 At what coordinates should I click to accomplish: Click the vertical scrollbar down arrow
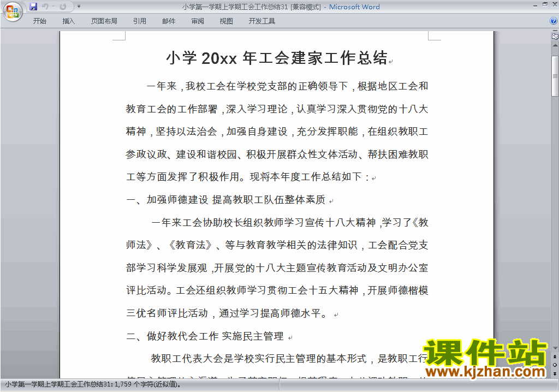[x=555, y=348]
